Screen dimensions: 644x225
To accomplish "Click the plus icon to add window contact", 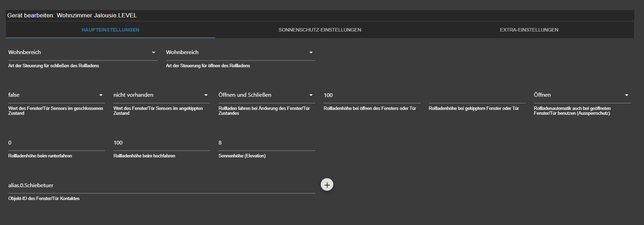I will 327,185.
